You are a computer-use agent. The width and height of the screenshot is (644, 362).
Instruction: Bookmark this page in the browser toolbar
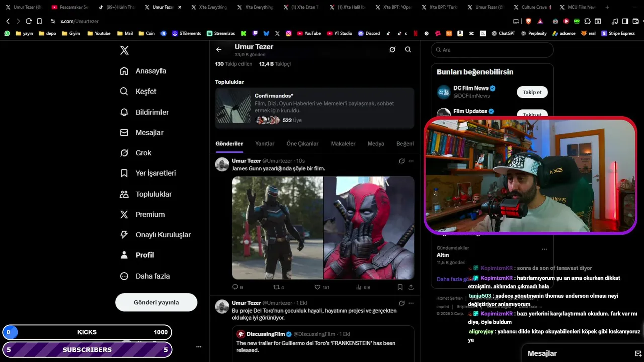pyautogui.click(x=39, y=21)
